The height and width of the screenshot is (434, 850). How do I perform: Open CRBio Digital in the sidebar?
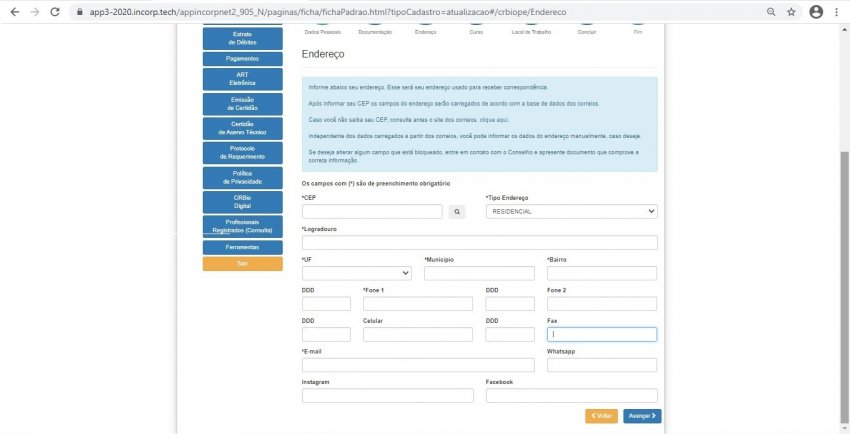point(242,202)
